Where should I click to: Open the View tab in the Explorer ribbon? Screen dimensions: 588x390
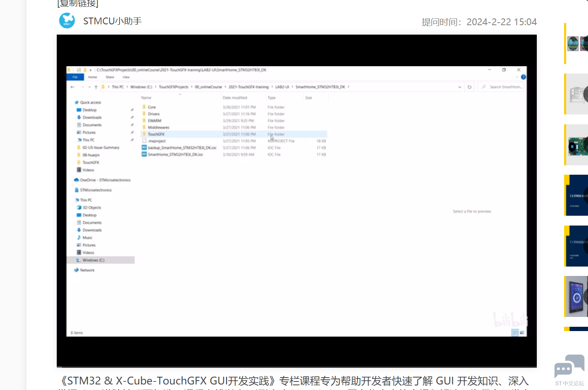click(x=126, y=77)
